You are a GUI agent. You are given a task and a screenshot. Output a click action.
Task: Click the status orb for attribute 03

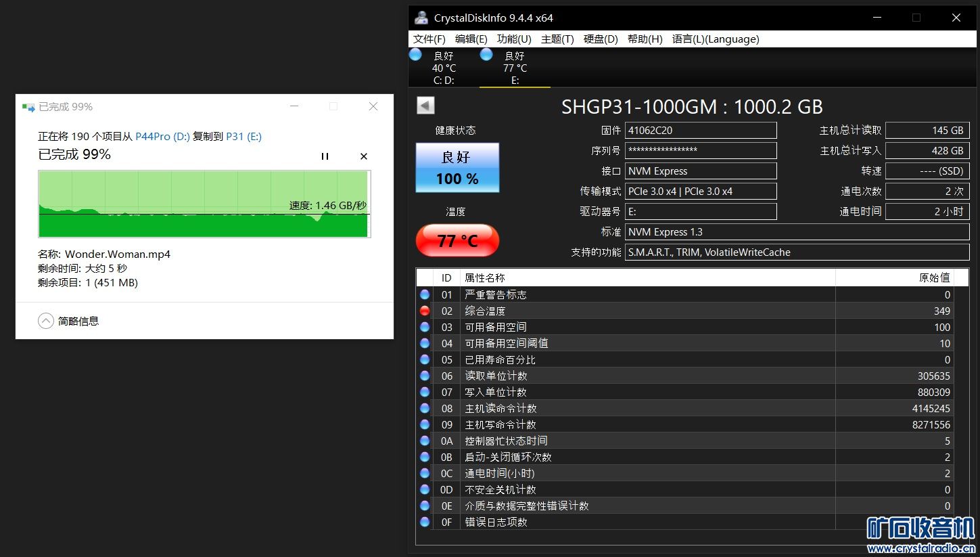point(425,327)
